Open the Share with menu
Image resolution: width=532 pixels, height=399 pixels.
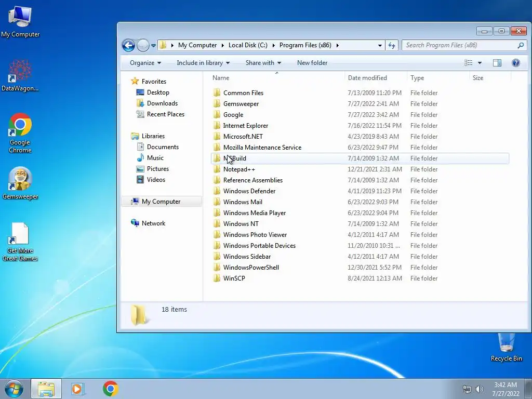pos(263,63)
